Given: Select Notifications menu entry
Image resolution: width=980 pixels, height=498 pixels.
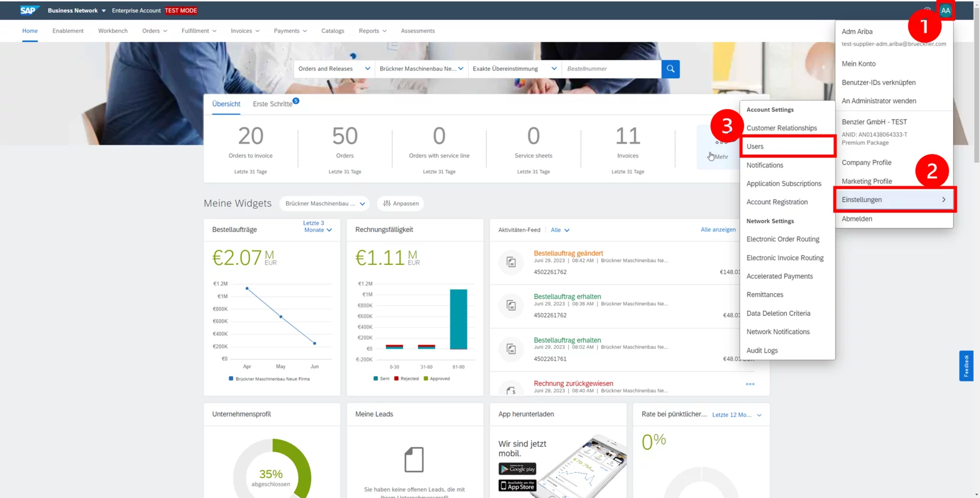Looking at the screenshot, I should [x=764, y=165].
